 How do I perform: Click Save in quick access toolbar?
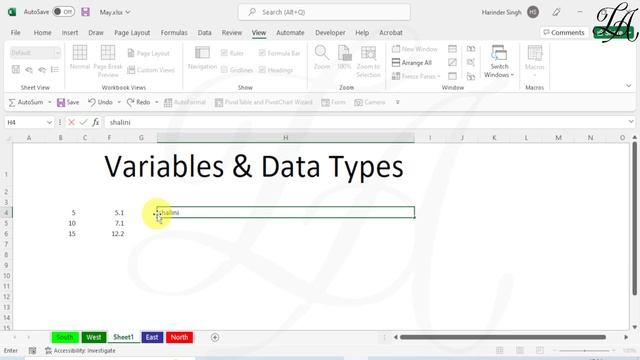point(68,102)
